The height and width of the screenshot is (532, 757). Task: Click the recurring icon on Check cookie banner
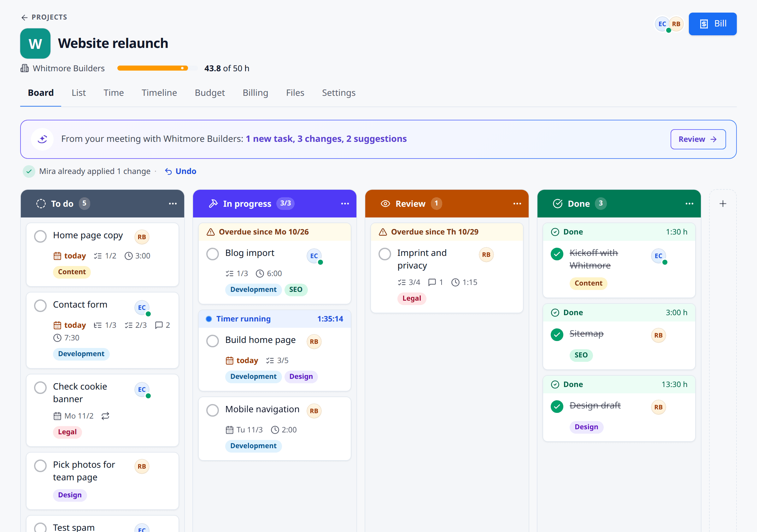[x=105, y=416]
